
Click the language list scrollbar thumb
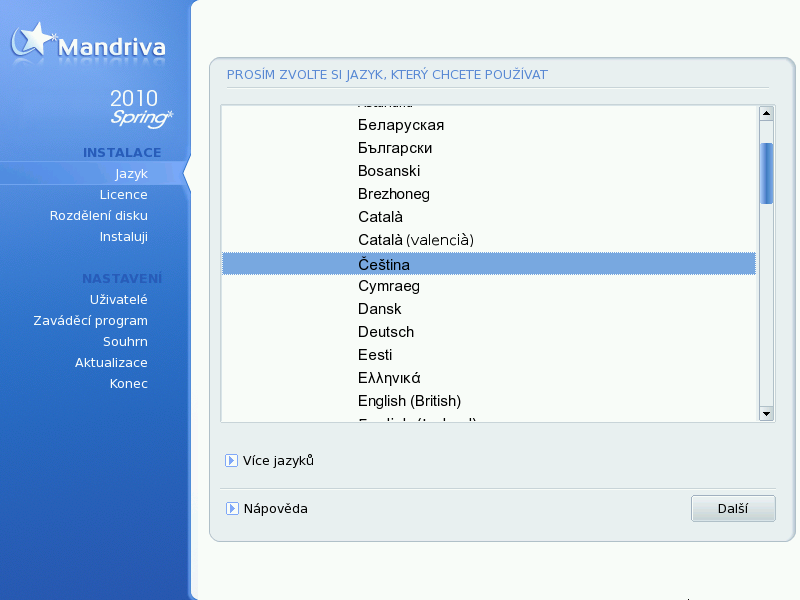[766, 173]
